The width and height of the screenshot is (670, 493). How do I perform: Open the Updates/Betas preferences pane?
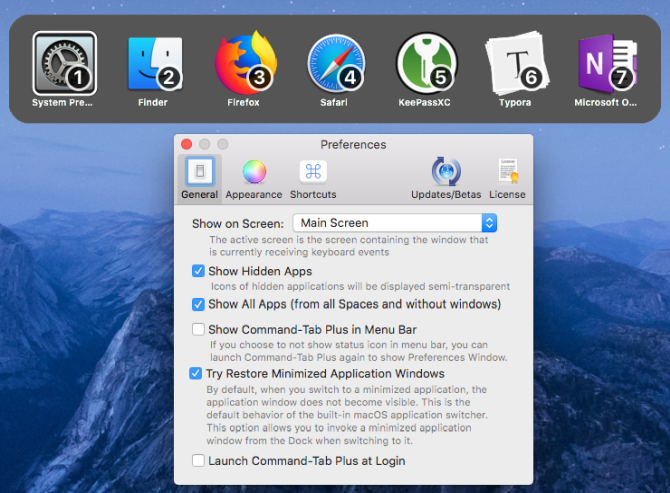coord(446,177)
